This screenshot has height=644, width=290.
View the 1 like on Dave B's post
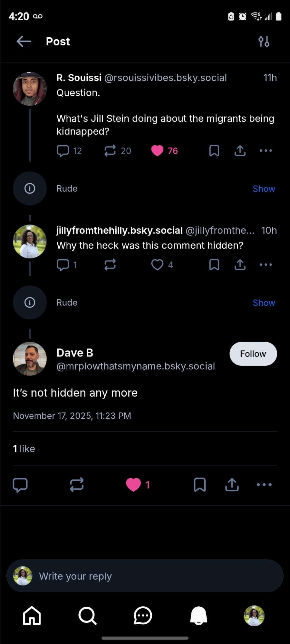click(x=24, y=449)
